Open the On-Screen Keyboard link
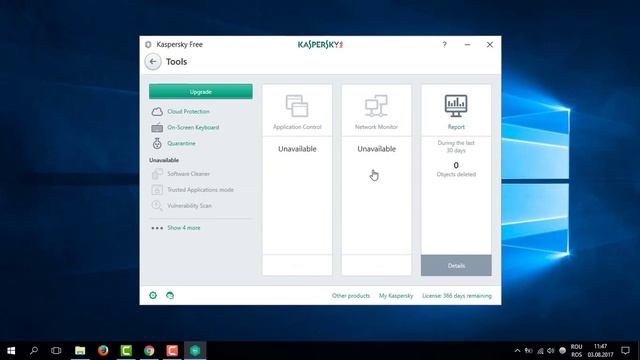Image resolution: width=640 pixels, height=360 pixels. 193,127
